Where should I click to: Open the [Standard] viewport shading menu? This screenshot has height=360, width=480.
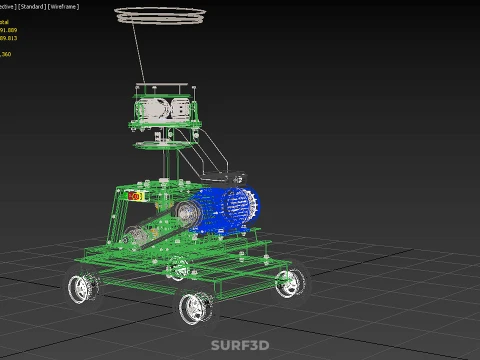[32, 7]
